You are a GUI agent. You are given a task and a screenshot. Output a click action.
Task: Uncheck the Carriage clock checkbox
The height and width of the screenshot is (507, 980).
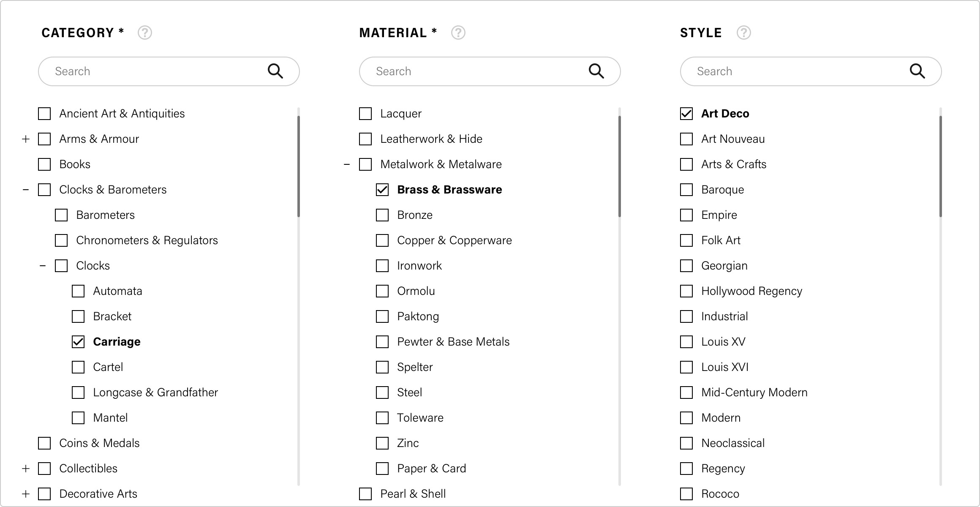78,342
